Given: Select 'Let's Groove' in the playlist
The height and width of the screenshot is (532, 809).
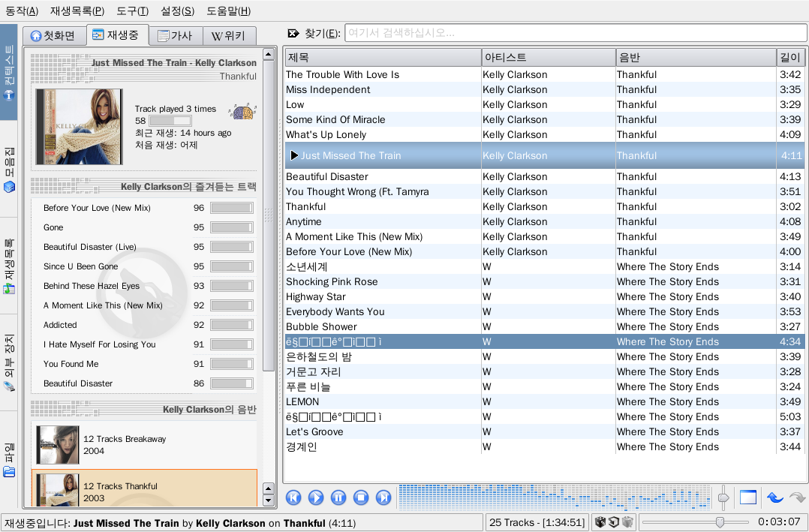Looking at the screenshot, I should click(545, 431).
